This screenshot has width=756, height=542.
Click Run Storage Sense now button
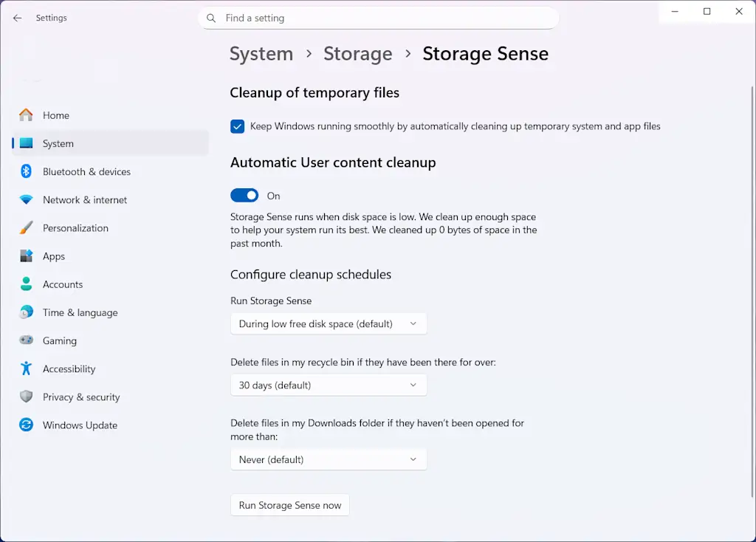tap(290, 505)
